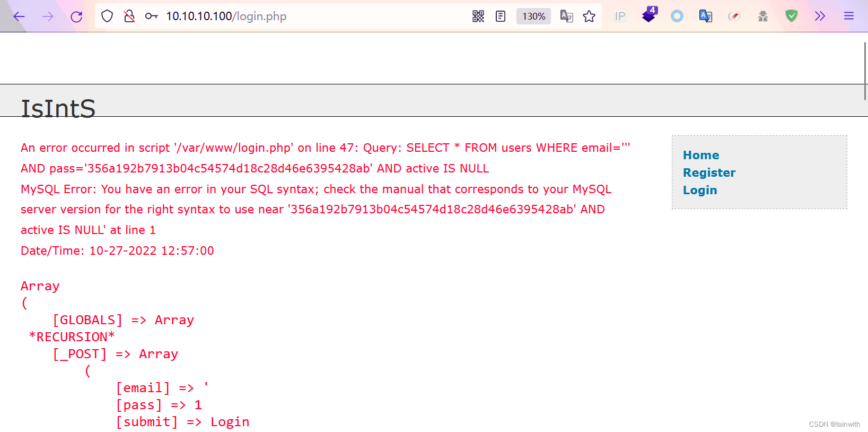
Task: Click the '[GLOBALS] => Array' line
Action: (123, 320)
